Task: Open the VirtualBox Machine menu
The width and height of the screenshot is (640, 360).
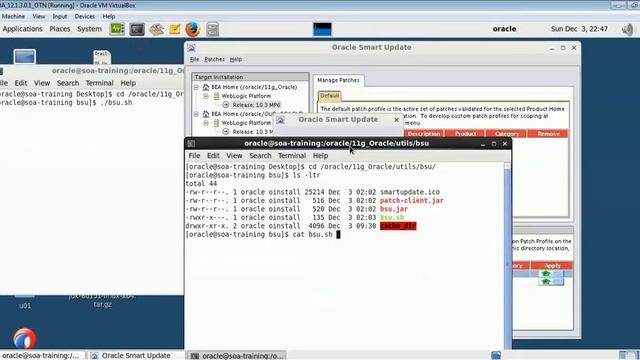Action: tap(13, 16)
